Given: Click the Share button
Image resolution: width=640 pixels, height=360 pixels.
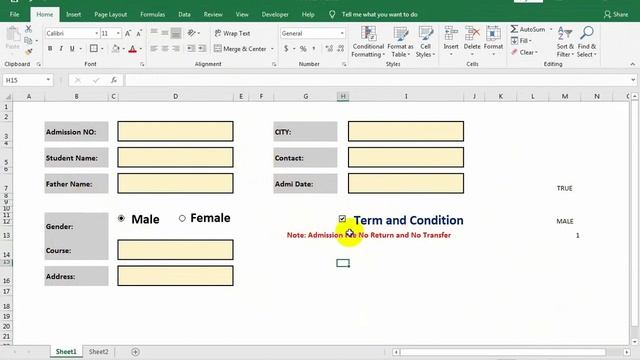Looking at the screenshot, I should [x=616, y=14].
